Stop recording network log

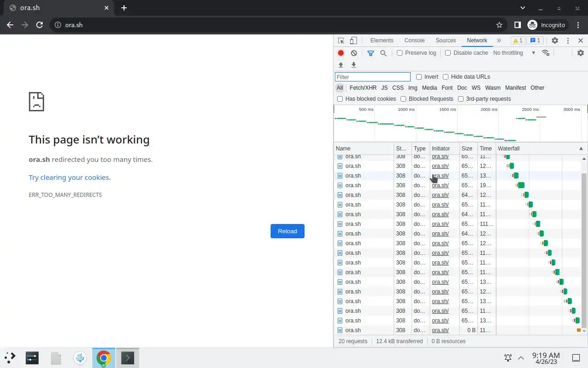coord(341,53)
